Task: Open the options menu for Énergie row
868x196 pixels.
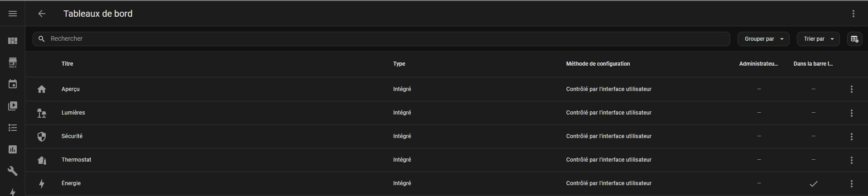Action: tap(852, 183)
